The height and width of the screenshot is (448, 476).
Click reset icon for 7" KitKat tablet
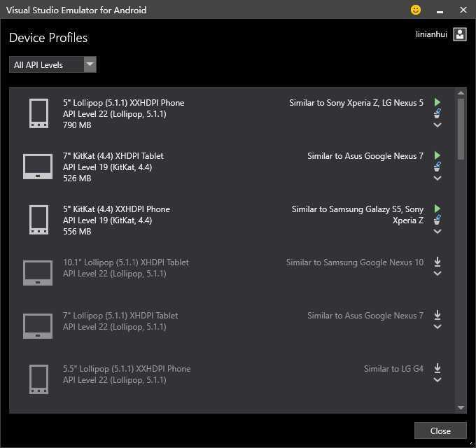pyautogui.click(x=437, y=167)
